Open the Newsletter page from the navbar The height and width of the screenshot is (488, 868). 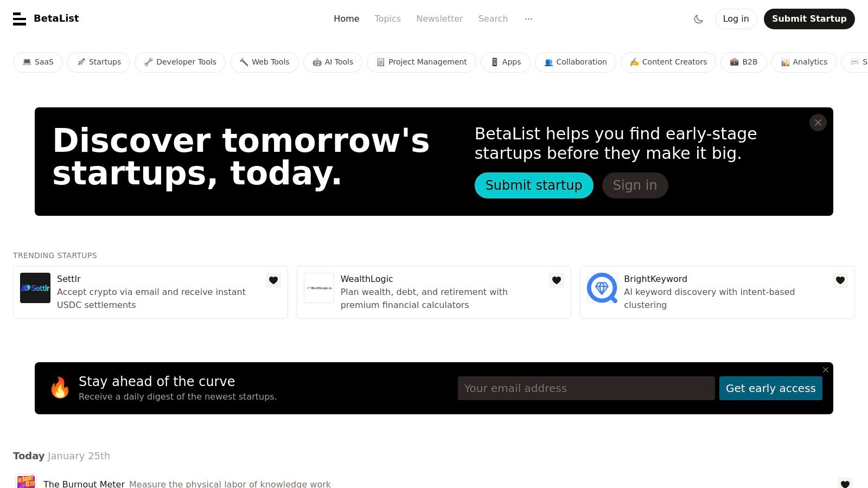tap(439, 19)
